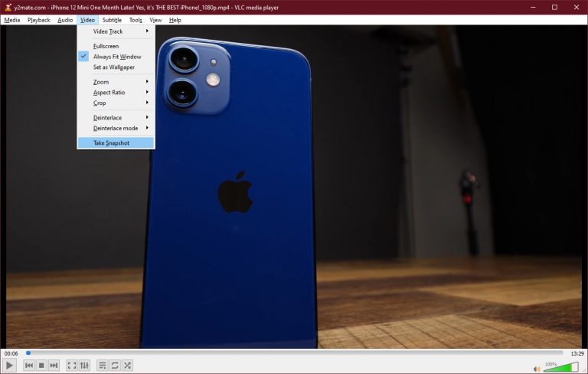The image size is (588, 374).
Task: Adjust the volume slider at 100%
Action: tap(561, 367)
